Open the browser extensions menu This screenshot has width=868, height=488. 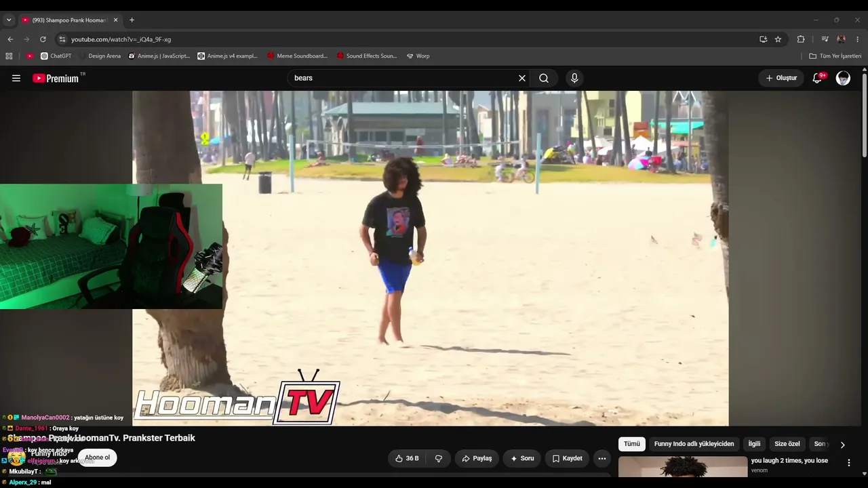click(801, 39)
